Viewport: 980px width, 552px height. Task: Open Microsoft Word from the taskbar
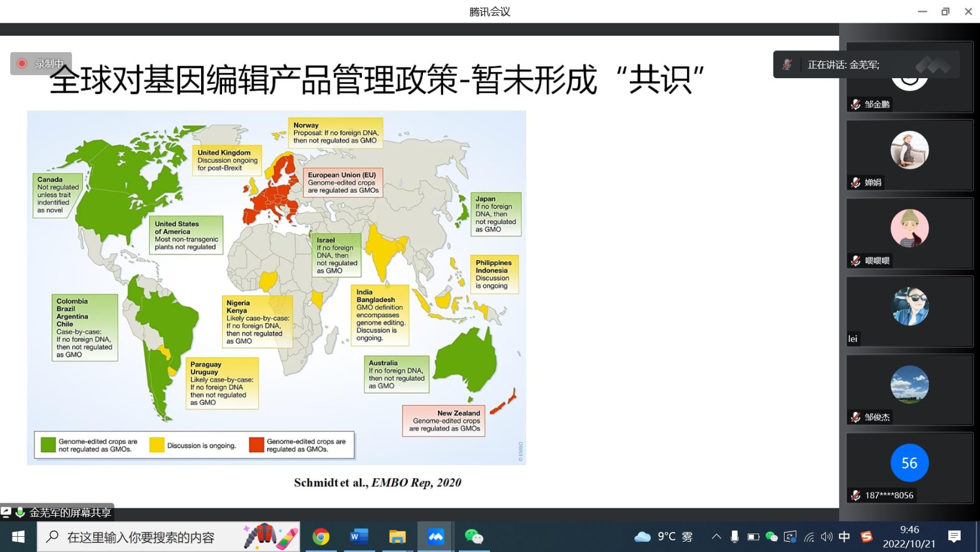(359, 537)
